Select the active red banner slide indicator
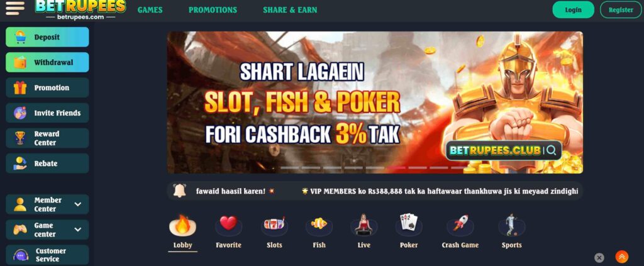 click(x=396, y=167)
